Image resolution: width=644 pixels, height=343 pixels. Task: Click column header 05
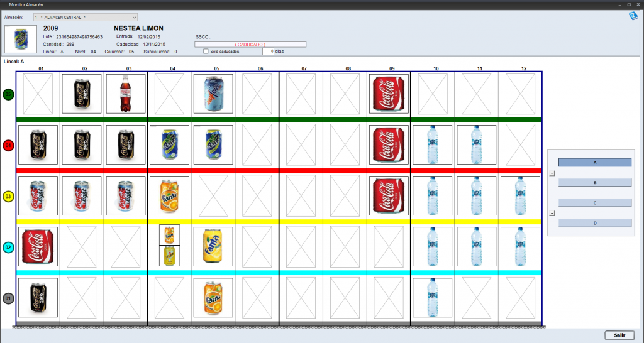[x=216, y=68]
